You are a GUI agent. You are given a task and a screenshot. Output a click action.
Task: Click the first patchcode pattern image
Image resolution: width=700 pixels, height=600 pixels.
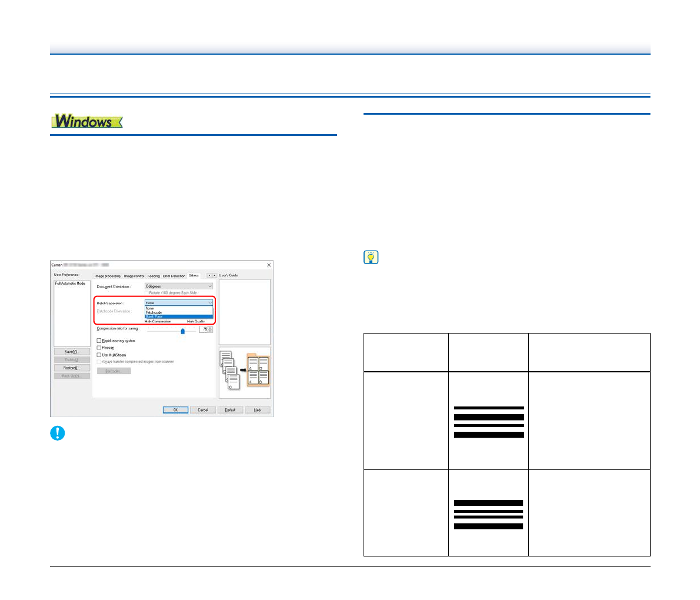click(489, 422)
